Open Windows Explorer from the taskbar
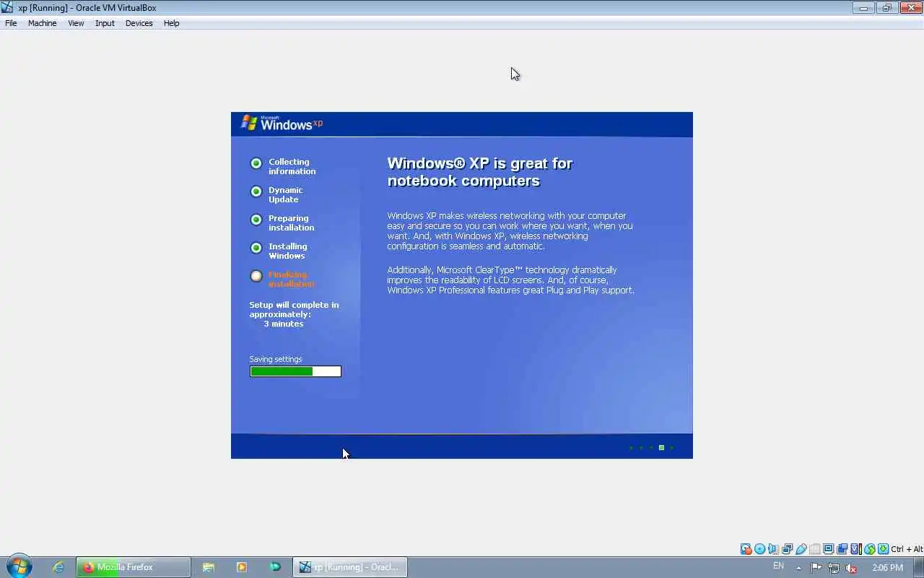The height and width of the screenshot is (578, 924). click(208, 567)
